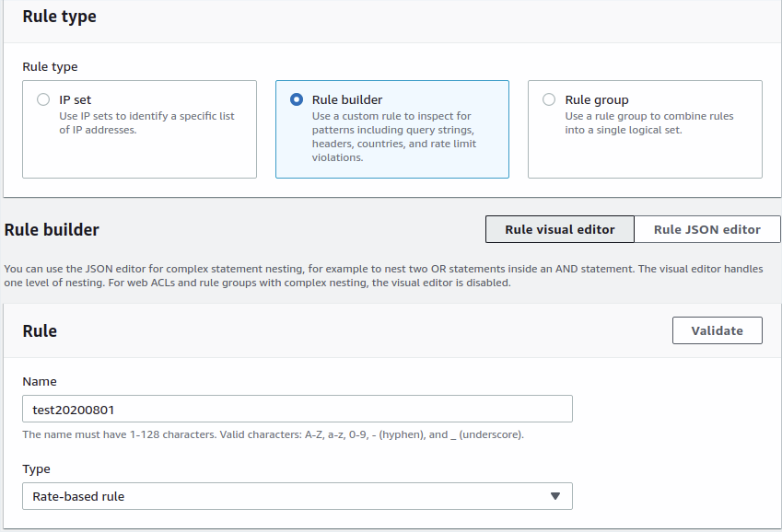Select the IP set radio button
The height and width of the screenshot is (532, 782).
tap(43, 99)
